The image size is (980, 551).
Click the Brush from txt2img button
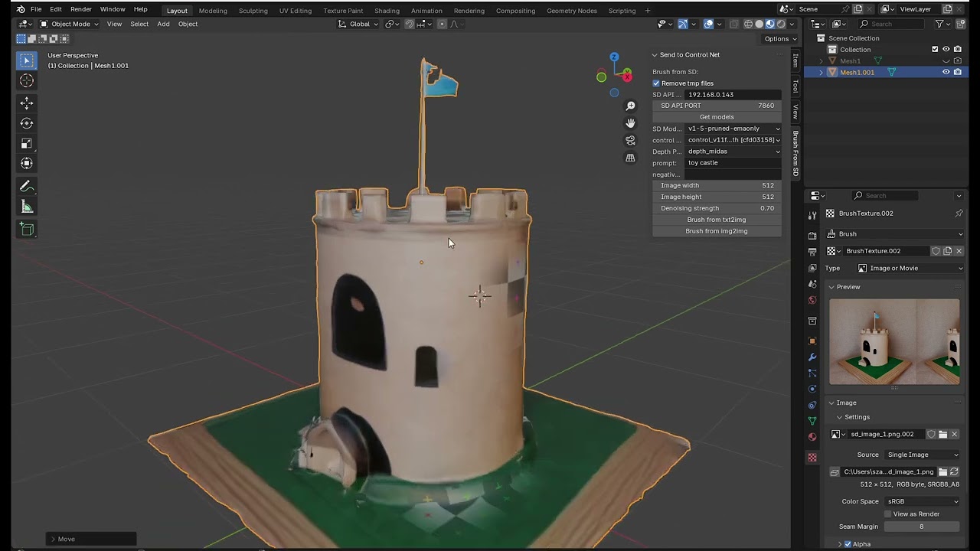pos(717,220)
